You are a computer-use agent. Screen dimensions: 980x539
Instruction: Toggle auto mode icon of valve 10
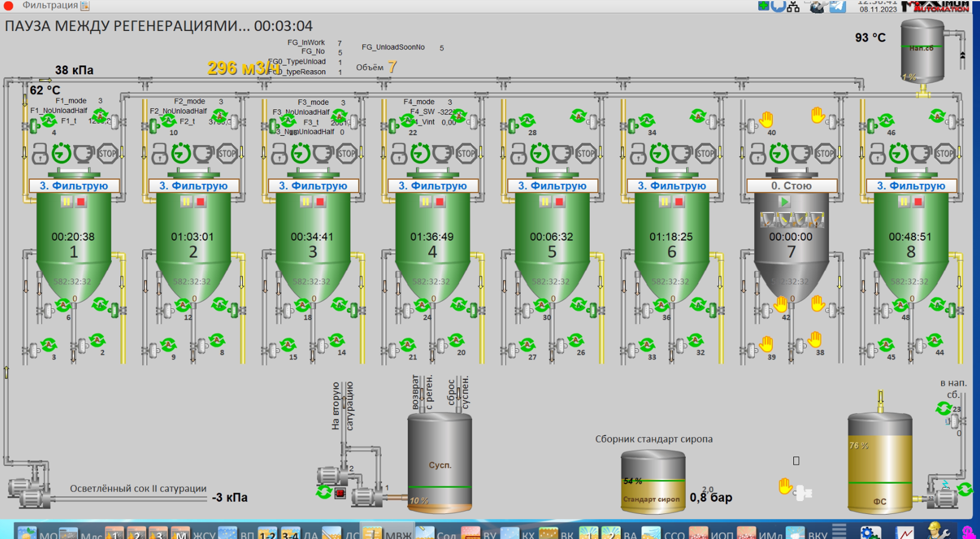[168, 121]
